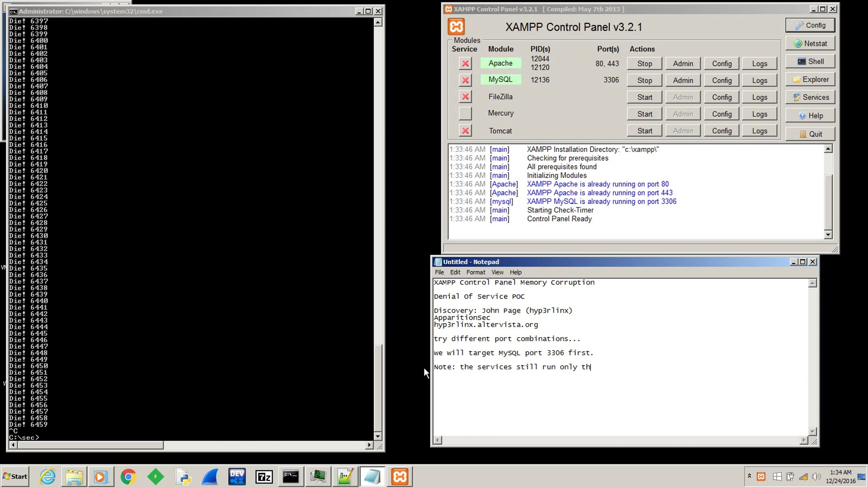Toggle the Apache service checkbox
The image size is (868, 488).
pos(465,63)
